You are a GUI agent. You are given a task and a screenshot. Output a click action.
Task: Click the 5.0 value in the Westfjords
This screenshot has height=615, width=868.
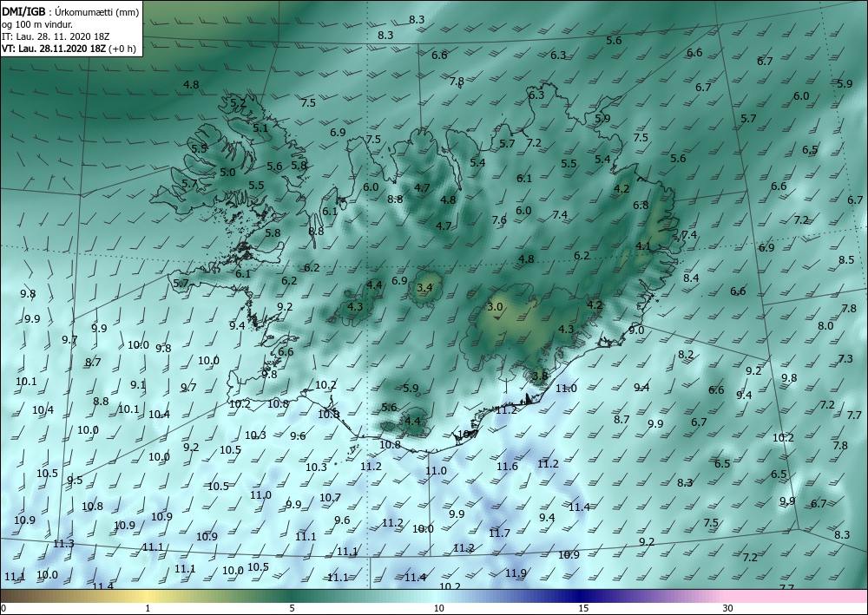[x=227, y=172]
